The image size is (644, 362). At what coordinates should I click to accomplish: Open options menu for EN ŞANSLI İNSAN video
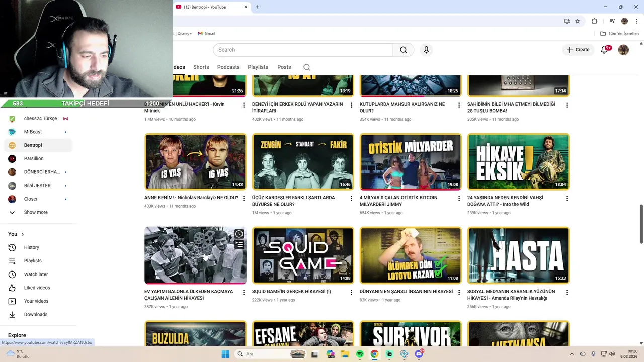(459, 292)
